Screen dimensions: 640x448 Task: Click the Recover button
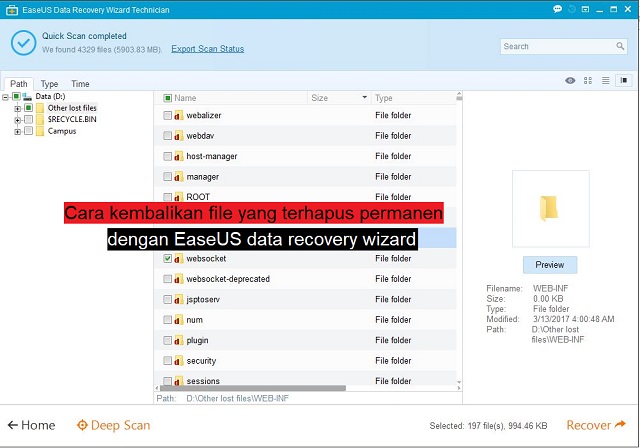pyautogui.click(x=596, y=425)
